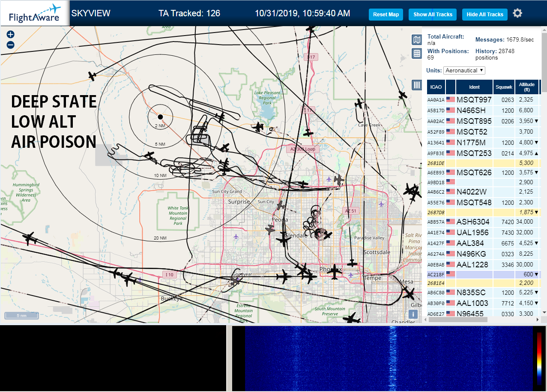This screenshot has height=392, width=547.
Task: Select the A9BD18 aircraft row
Action: click(483, 182)
